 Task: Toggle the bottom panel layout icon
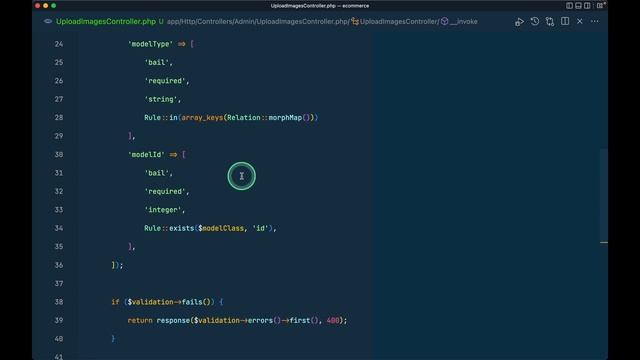tap(578, 6)
